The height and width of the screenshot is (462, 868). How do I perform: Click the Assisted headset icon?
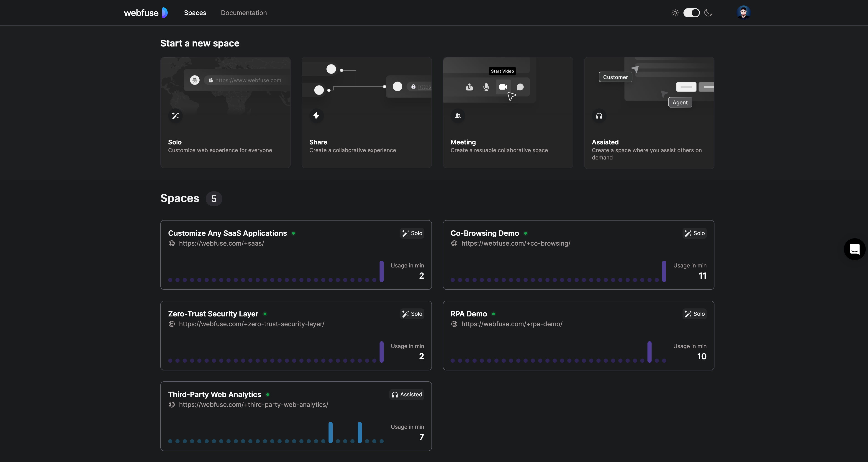point(599,116)
